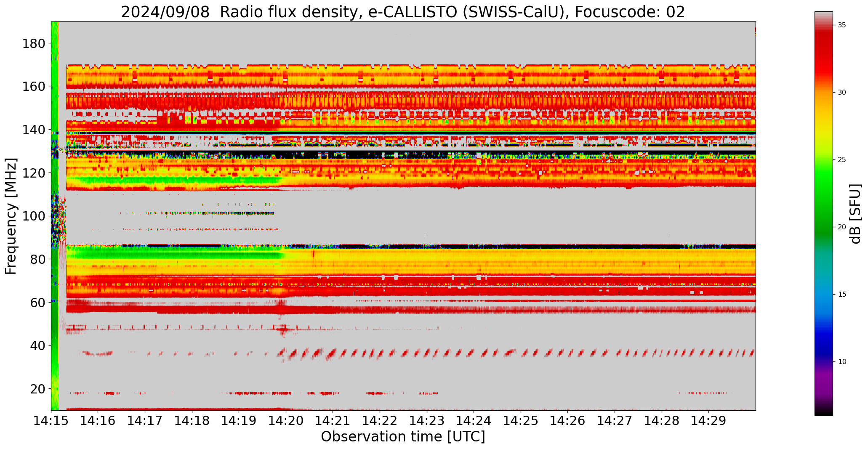Click the 14:19 time tick label
This screenshot has width=868, height=449.
click(239, 421)
